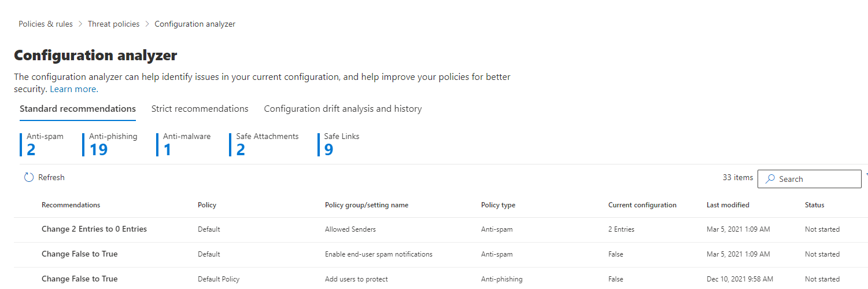Open Configuration drift analysis and history tab
Viewport: 868px width, 289px height.
pyautogui.click(x=342, y=109)
